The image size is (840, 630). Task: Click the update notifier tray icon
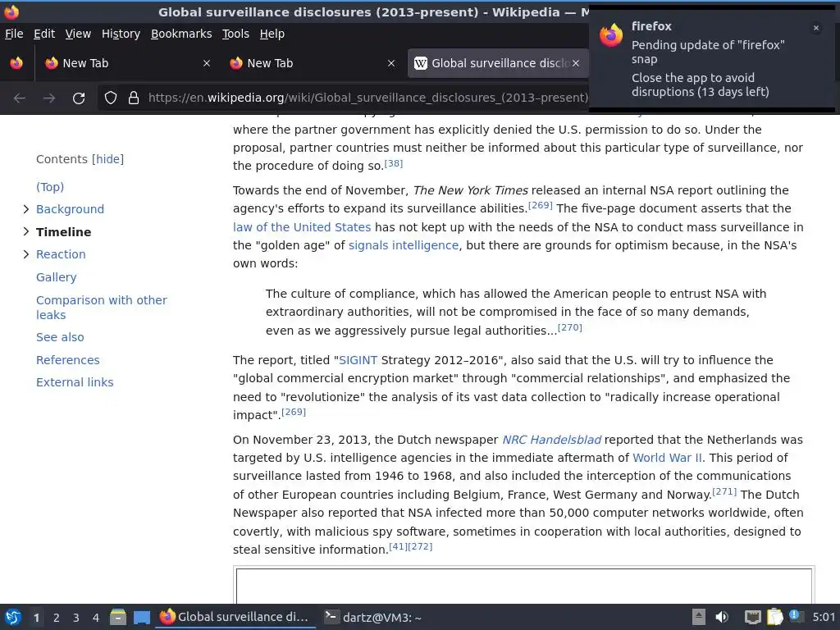796,616
